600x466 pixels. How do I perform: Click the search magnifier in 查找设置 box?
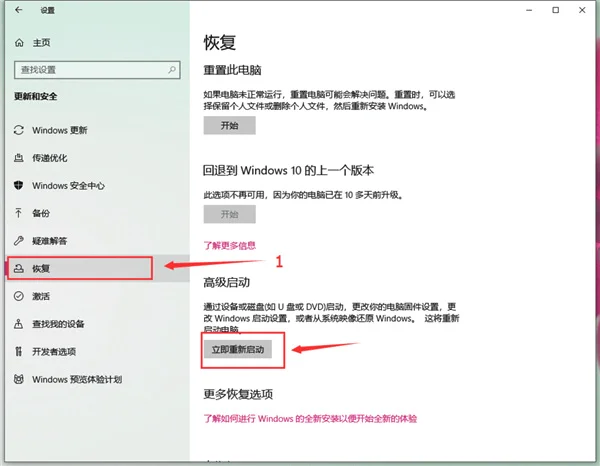172,70
